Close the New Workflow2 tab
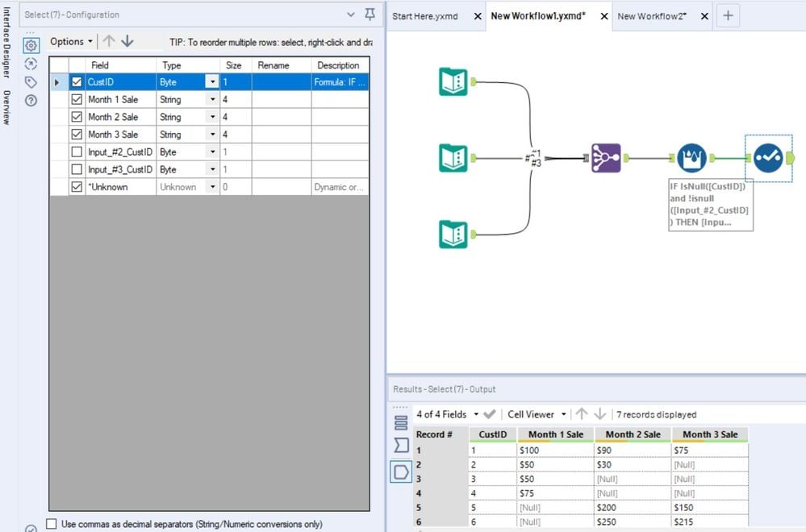 tap(704, 16)
